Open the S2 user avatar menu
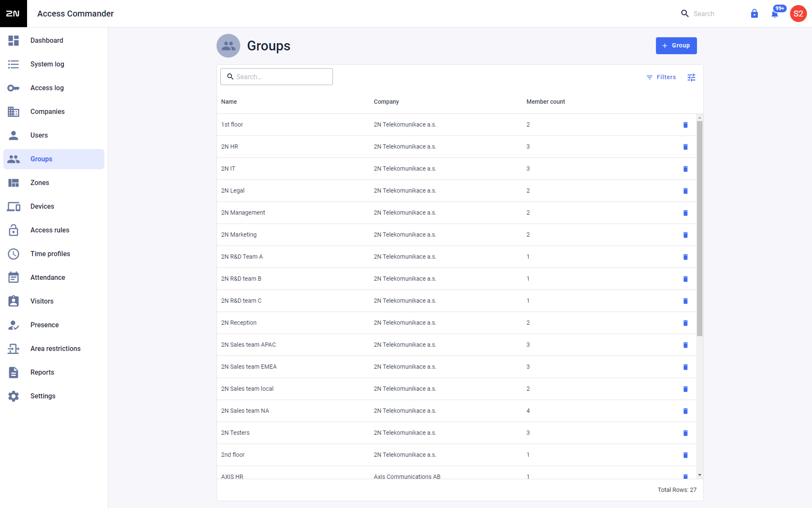 click(x=798, y=13)
